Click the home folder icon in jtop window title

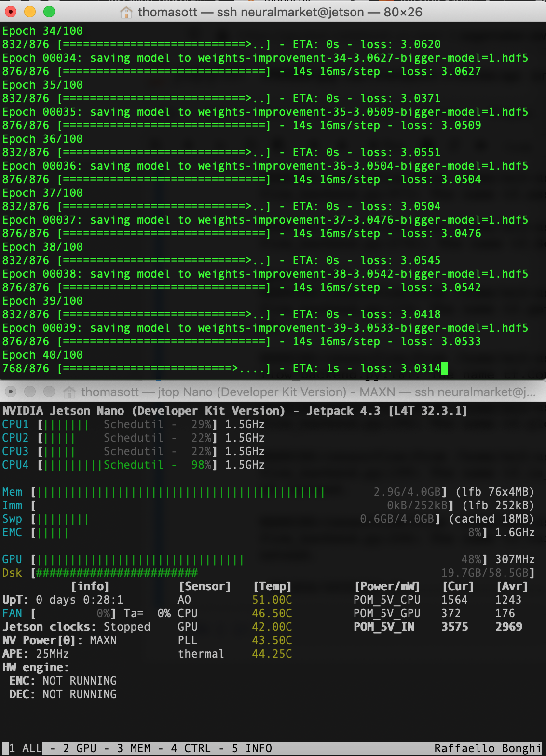click(69, 391)
